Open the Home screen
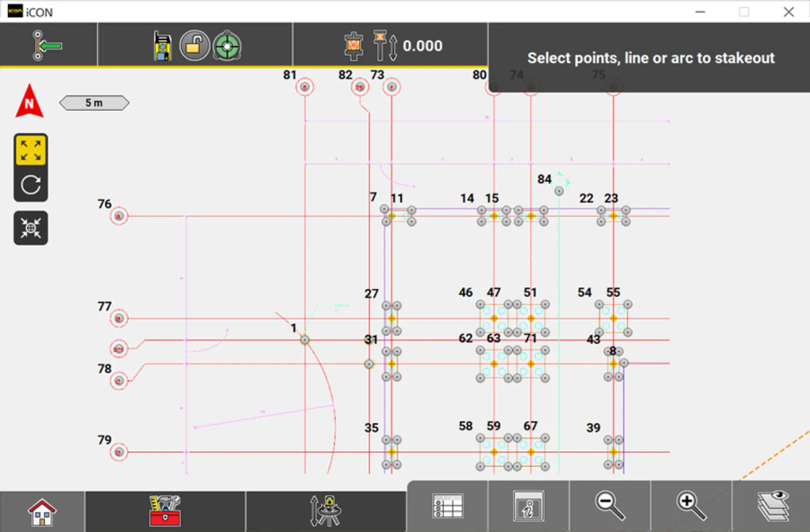The width and height of the screenshot is (810, 532). pyautogui.click(x=42, y=511)
